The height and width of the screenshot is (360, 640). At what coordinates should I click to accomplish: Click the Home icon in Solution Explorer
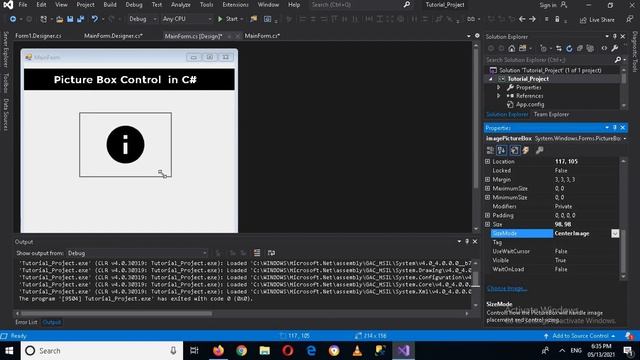tap(511, 49)
